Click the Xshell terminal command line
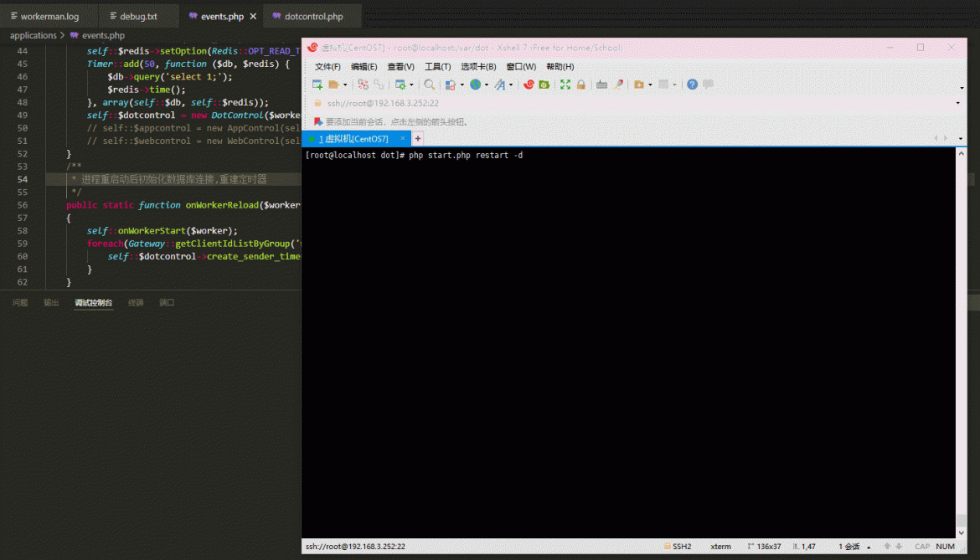This screenshot has width=980, height=560. (x=414, y=156)
